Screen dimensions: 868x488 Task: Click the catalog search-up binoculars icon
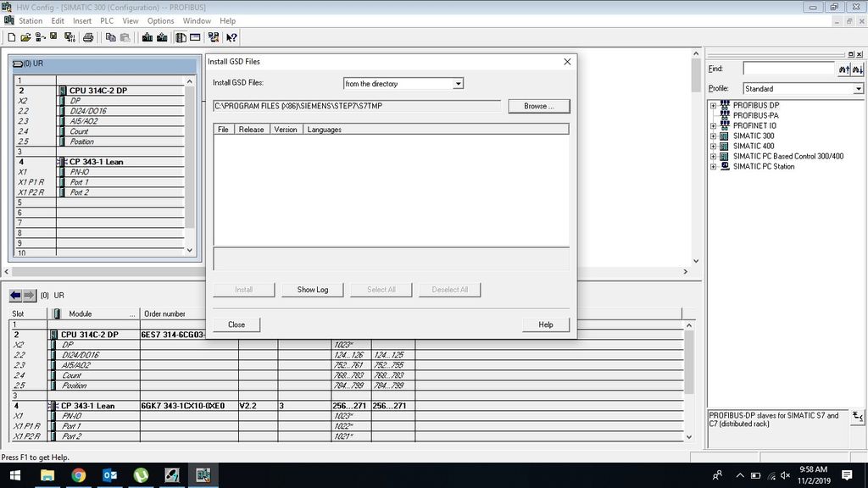pyautogui.click(x=843, y=69)
